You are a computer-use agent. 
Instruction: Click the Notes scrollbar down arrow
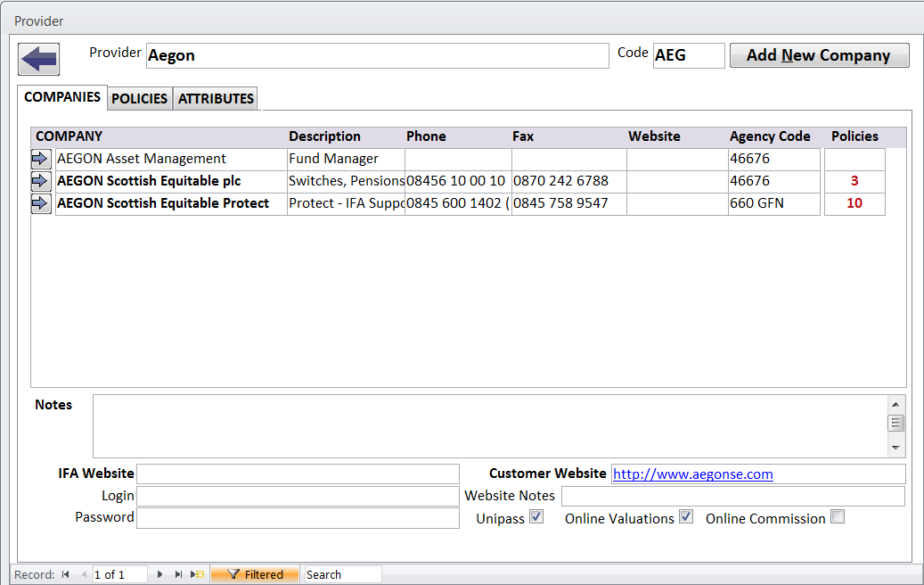click(x=895, y=449)
